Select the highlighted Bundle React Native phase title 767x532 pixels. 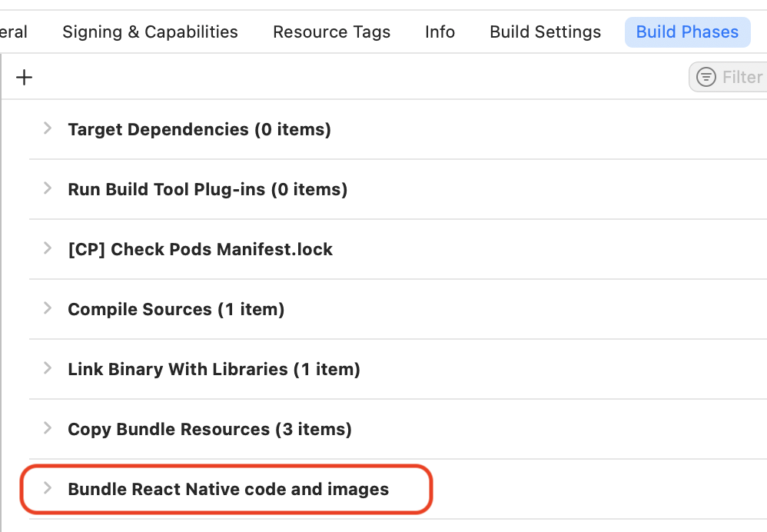point(228,489)
